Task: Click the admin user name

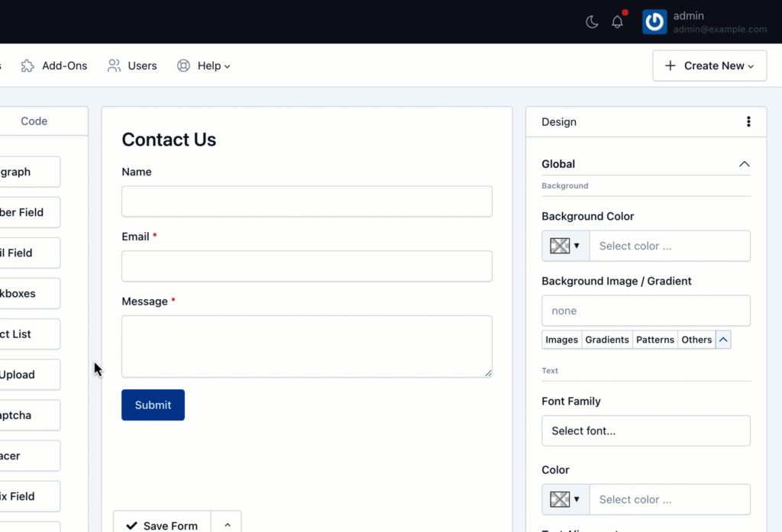Action: [x=688, y=16]
